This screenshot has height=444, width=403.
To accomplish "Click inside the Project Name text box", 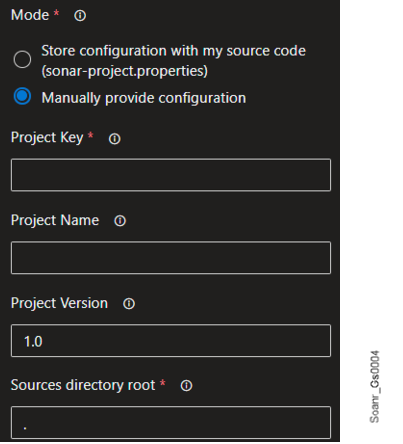I will 171,258.
